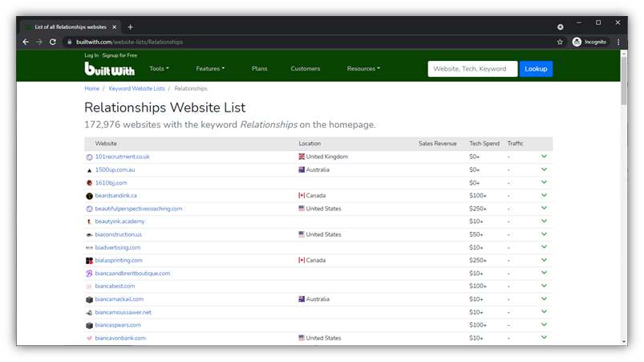
Task: Click the Canada flag in beardsandink.ca row
Action: click(302, 196)
